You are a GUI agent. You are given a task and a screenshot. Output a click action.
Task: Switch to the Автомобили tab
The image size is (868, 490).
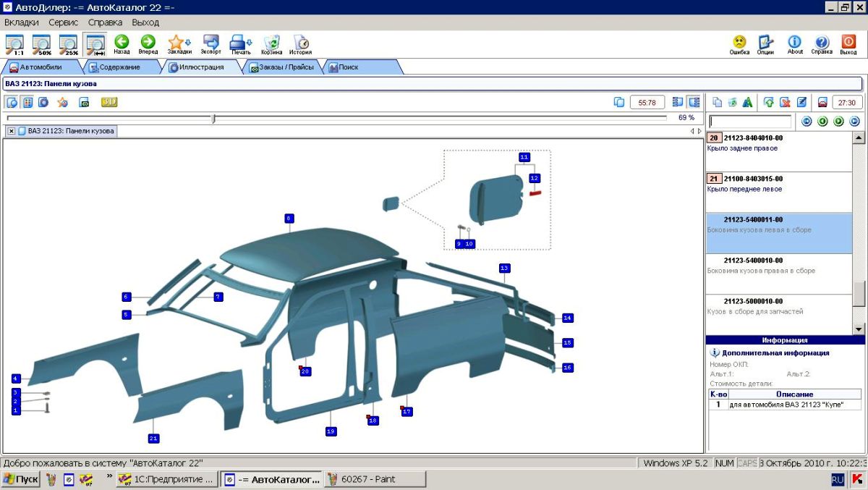click(x=41, y=67)
